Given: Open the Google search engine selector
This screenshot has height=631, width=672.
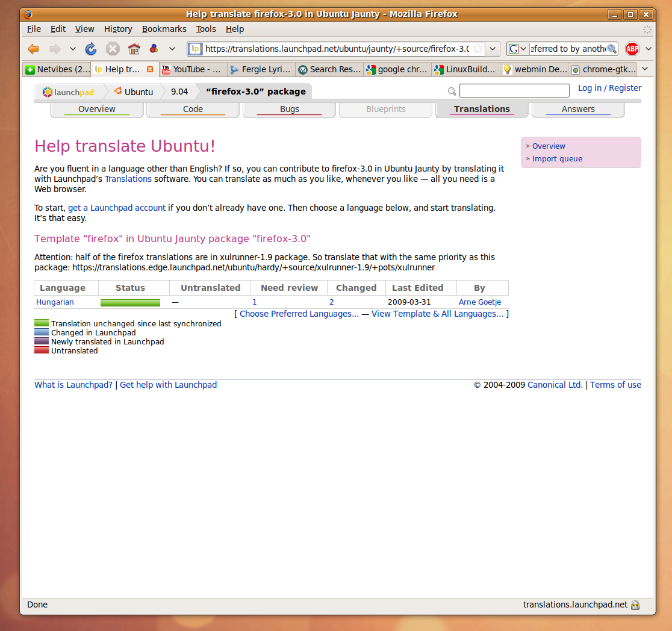Looking at the screenshot, I should coord(517,49).
